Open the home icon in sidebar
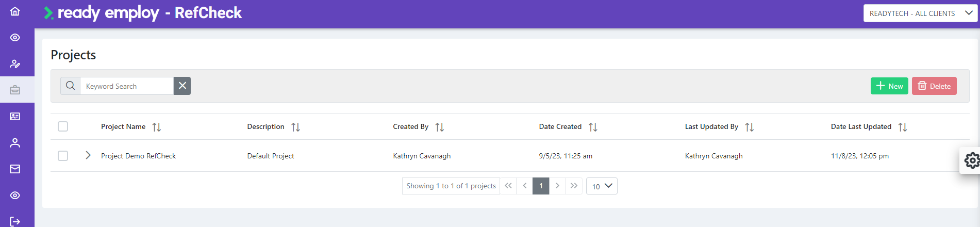 click(x=15, y=11)
